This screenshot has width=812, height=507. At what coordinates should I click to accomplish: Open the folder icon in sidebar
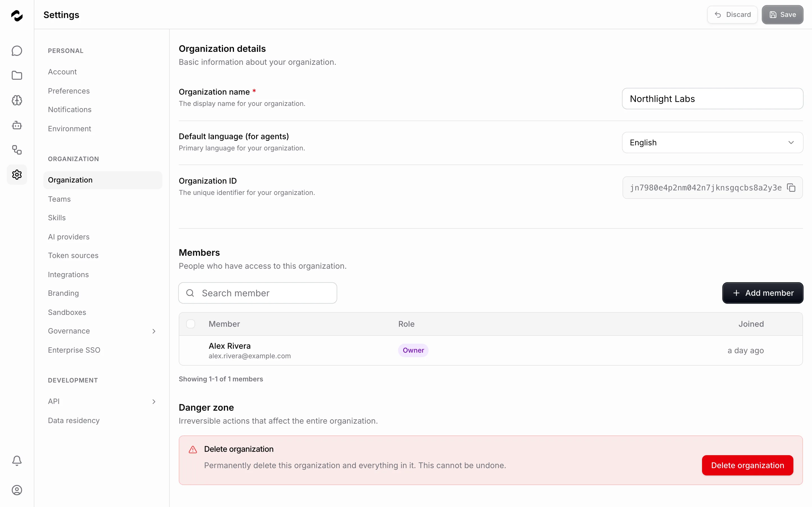pos(17,75)
